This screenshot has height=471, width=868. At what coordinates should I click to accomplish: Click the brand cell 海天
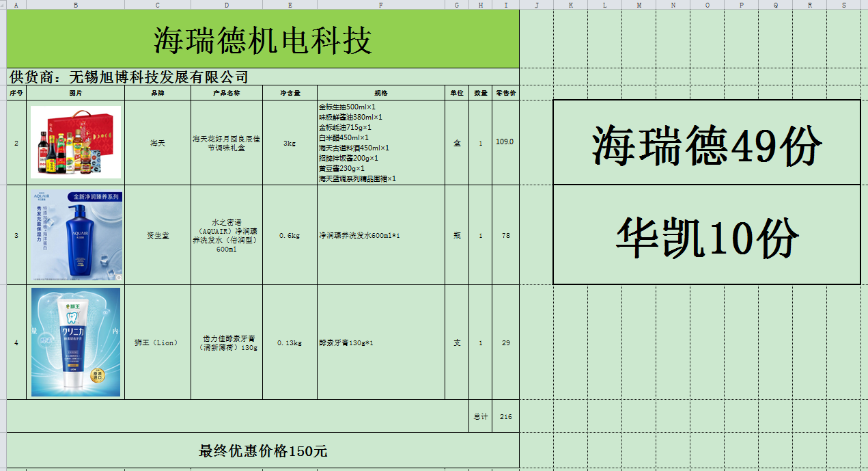click(158, 143)
